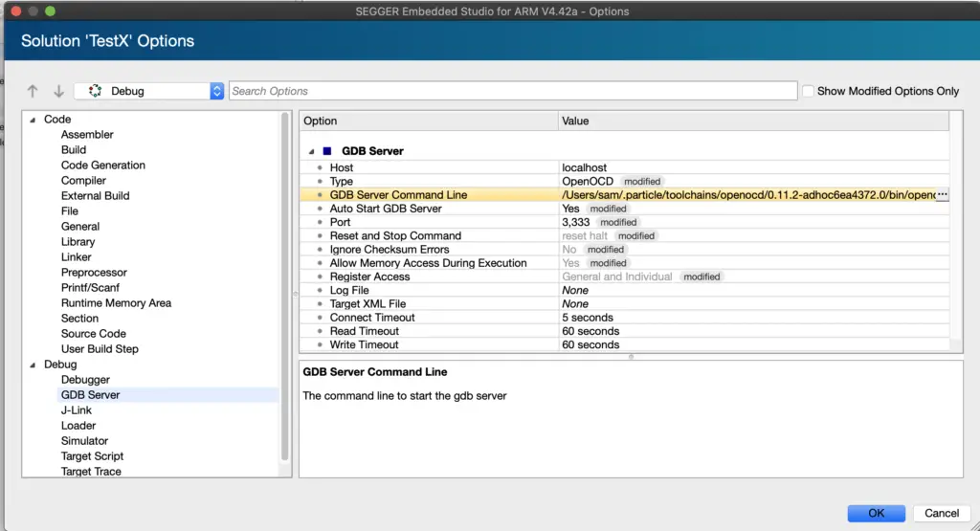Screen dimensions: 980x531
Task: Select Assembler in the options tree
Action: coord(87,134)
